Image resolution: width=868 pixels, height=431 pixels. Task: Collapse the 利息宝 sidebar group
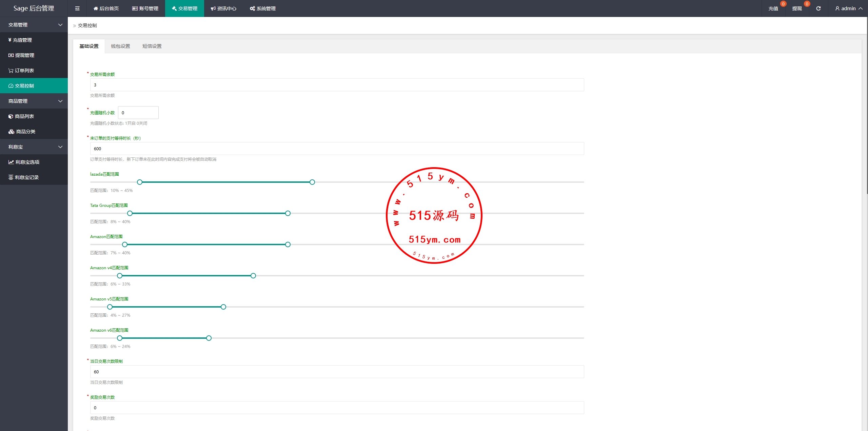pos(60,147)
